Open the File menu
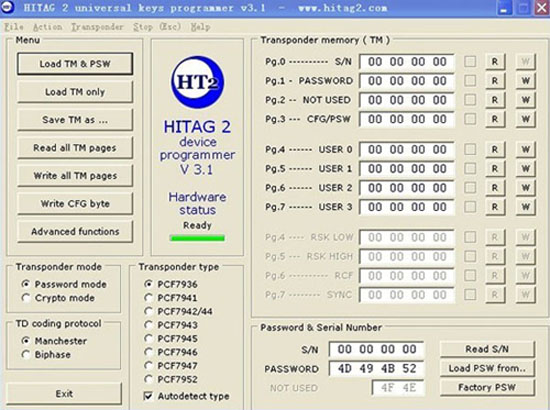 [14, 27]
